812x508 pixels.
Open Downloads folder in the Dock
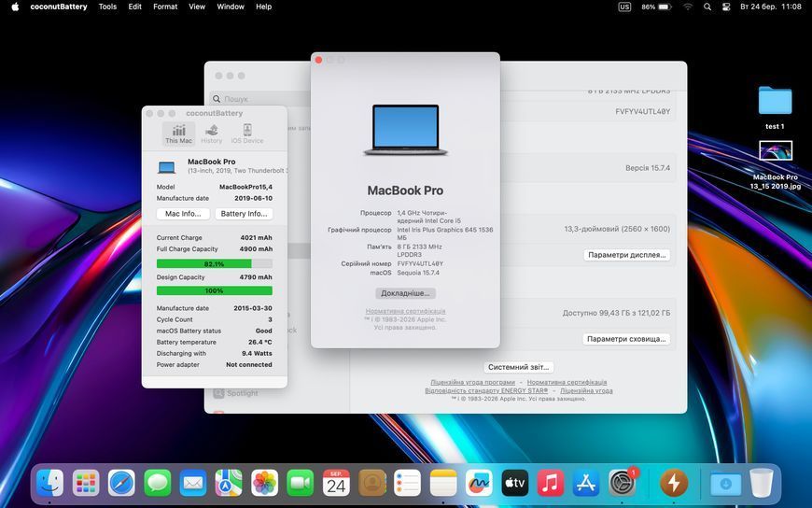coord(725,483)
